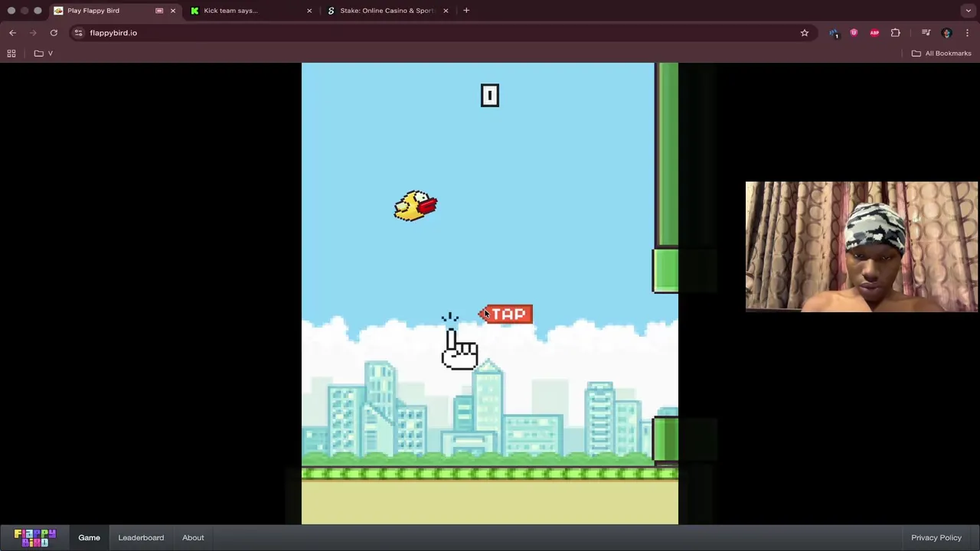Open the pink shield U extension
This screenshot has width=980, height=551.
point(854,33)
